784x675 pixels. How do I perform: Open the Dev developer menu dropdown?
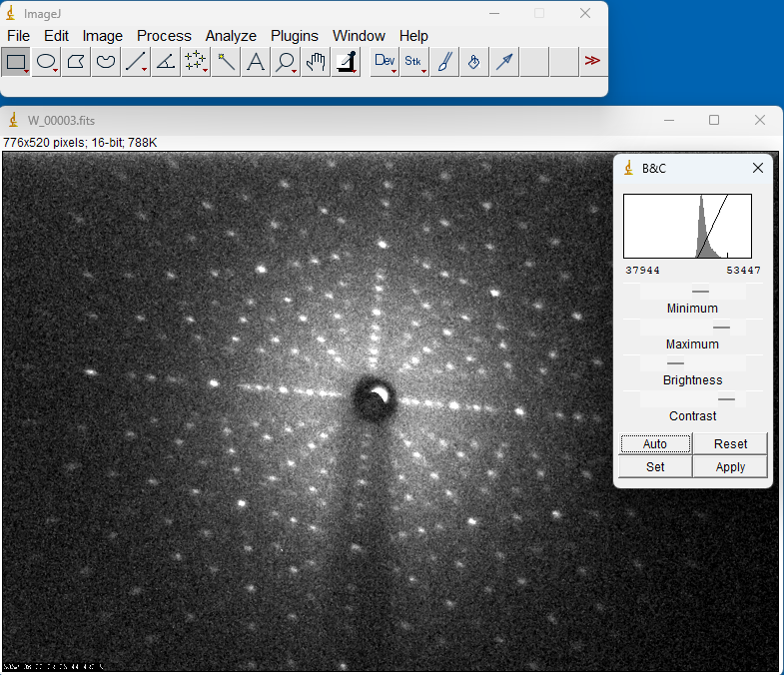coord(385,62)
